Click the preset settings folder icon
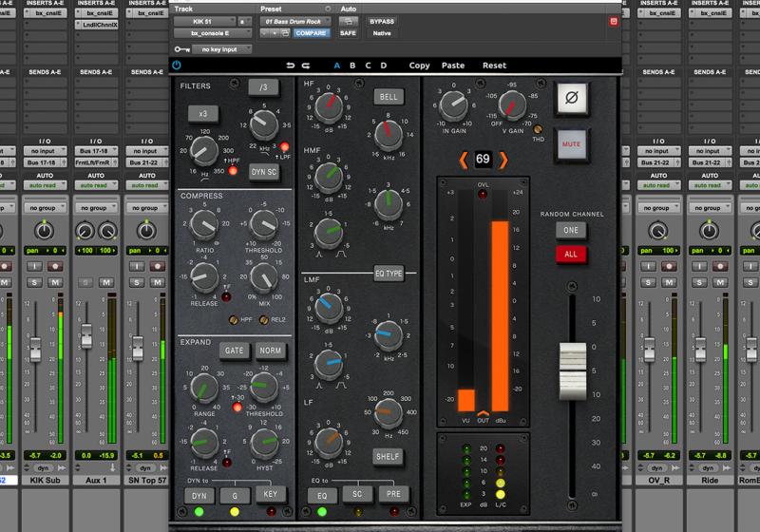This screenshot has height=532, width=760. [286, 33]
